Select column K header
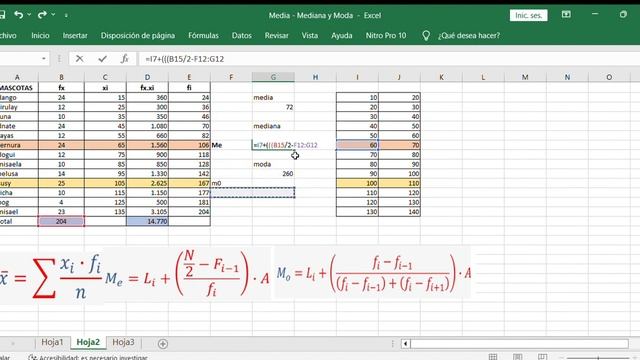 point(441,77)
